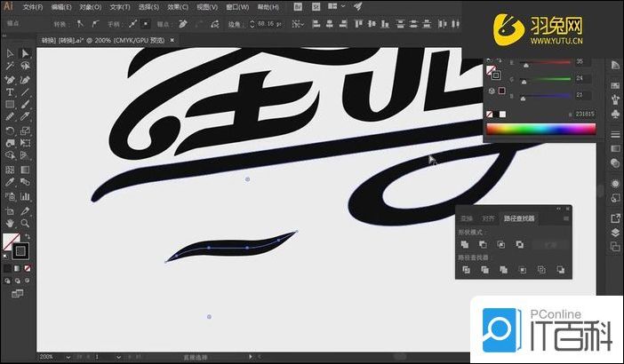
Task: Click the Unite shape mode icon
Action: click(463, 244)
